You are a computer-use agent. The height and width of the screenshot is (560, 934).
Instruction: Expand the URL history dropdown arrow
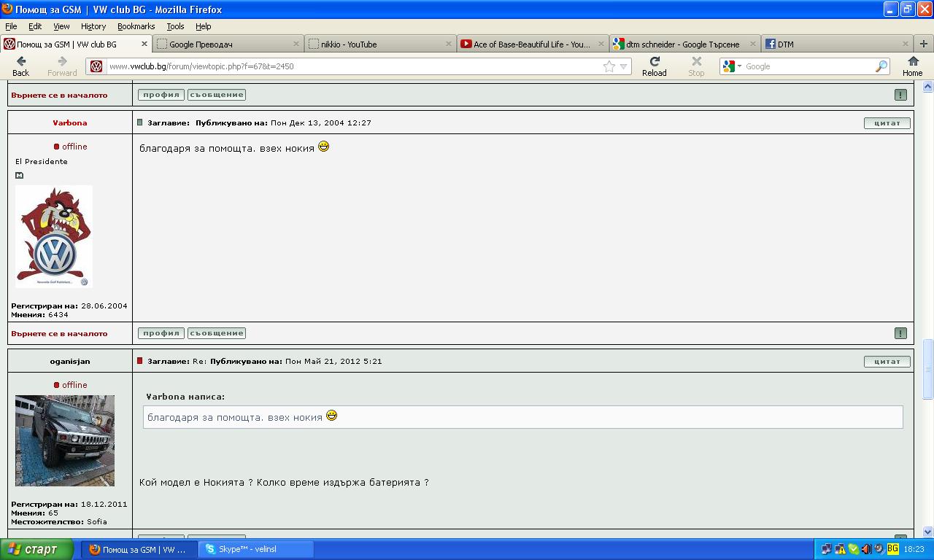(x=623, y=66)
